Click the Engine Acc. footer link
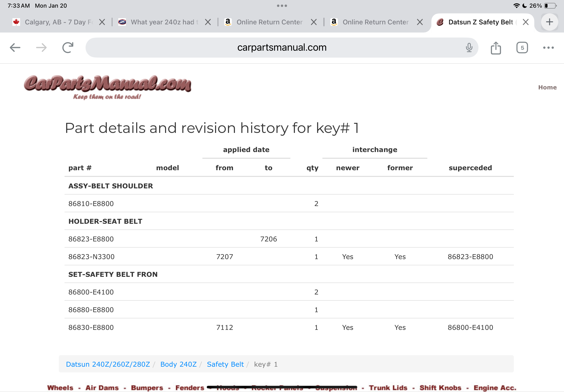 pyautogui.click(x=495, y=388)
